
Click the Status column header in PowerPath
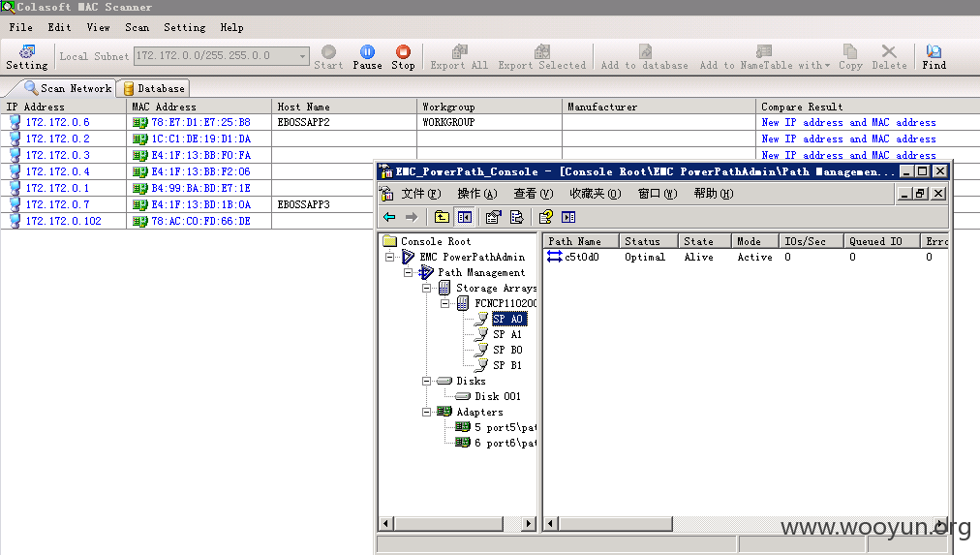tap(648, 241)
